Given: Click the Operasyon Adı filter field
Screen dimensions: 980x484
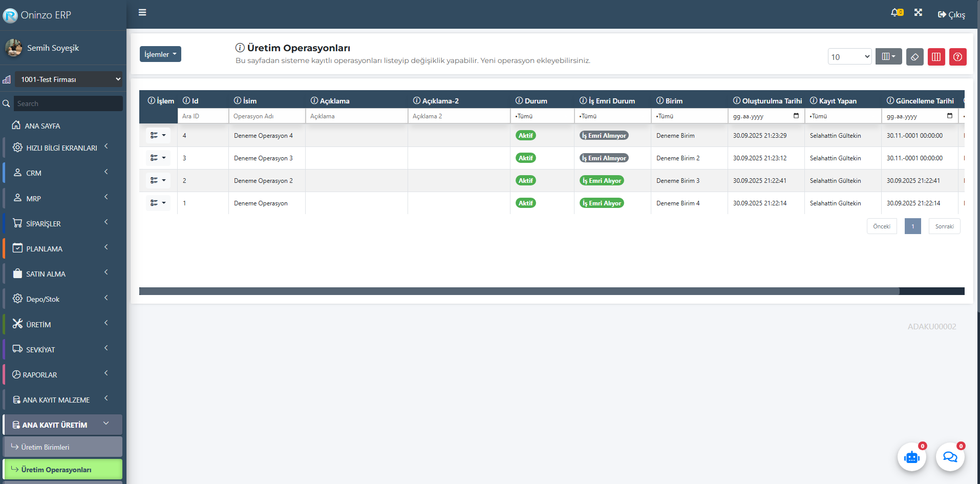Looking at the screenshot, I should [x=267, y=116].
